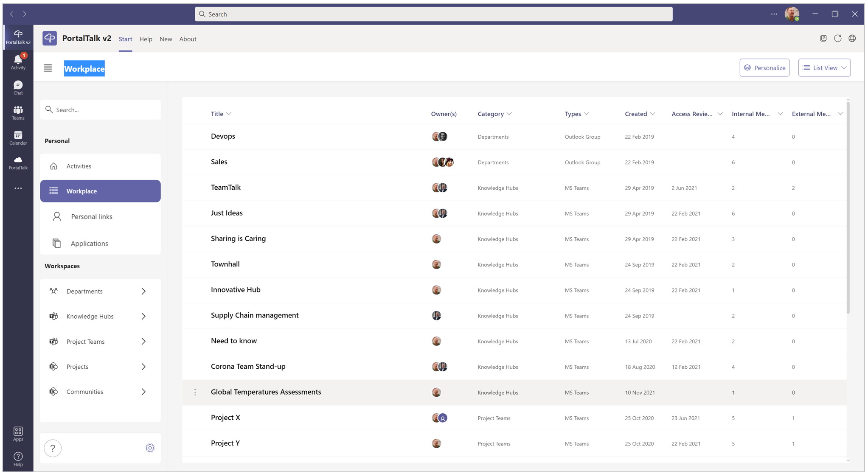The image size is (868, 474).
Task: Open the Apps store icon
Action: [18, 434]
